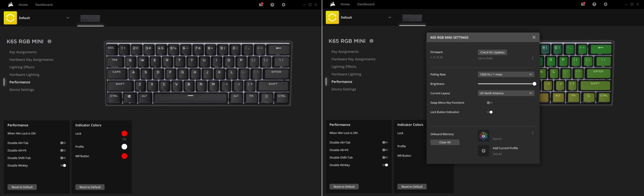Open notifications icon in right window
The width and height of the screenshot is (644, 196).
tap(583, 4)
